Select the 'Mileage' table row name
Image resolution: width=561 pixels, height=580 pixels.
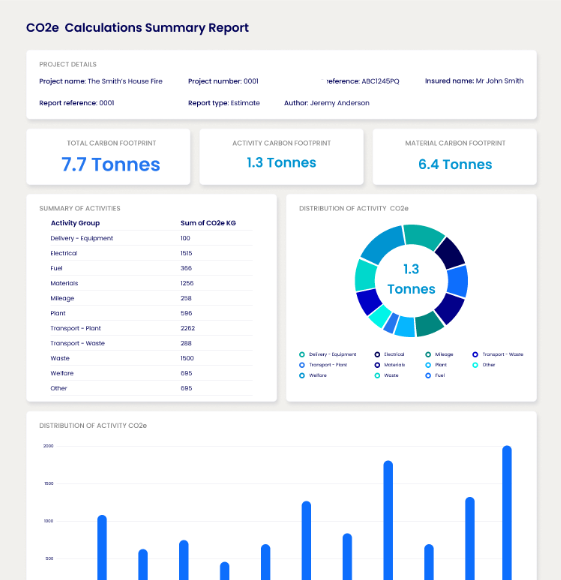tap(62, 299)
